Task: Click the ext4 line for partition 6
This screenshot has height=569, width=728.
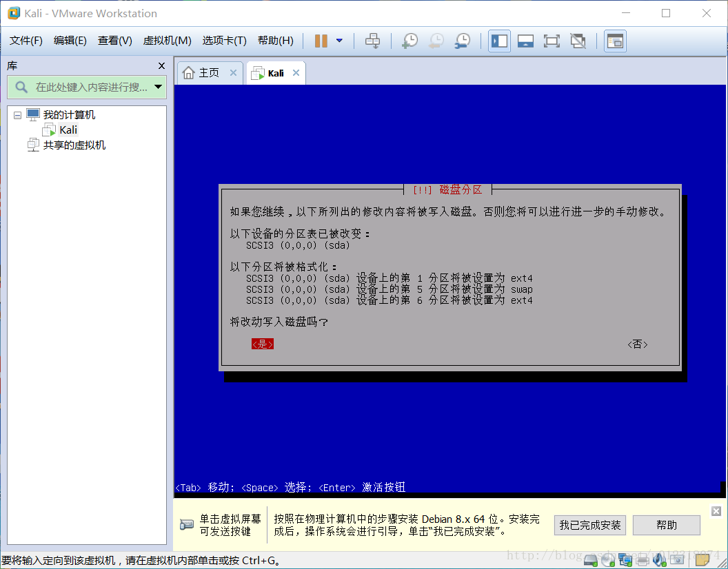Action: [x=389, y=300]
